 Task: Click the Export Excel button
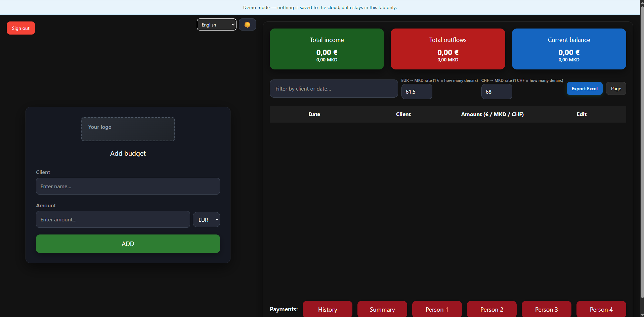point(584,89)
